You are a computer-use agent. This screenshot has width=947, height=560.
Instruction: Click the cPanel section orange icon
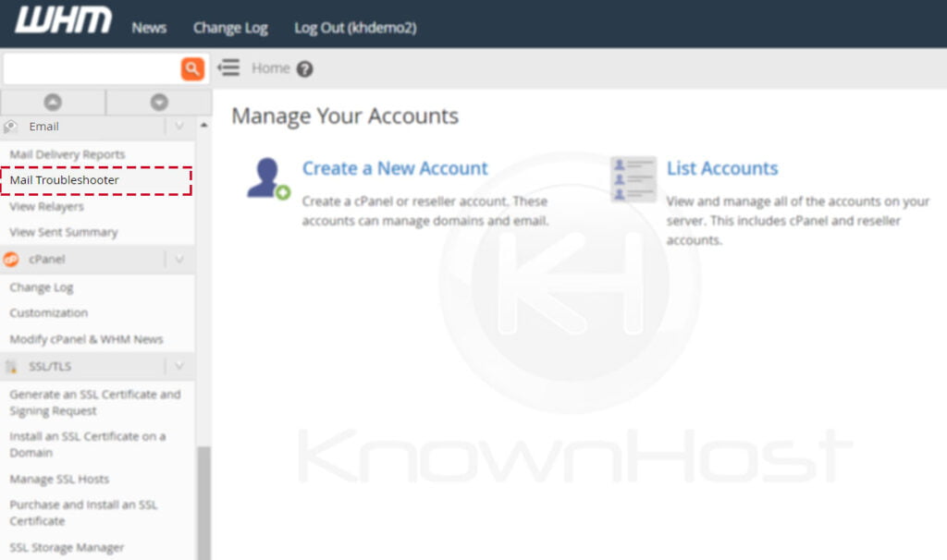[11, 260]
